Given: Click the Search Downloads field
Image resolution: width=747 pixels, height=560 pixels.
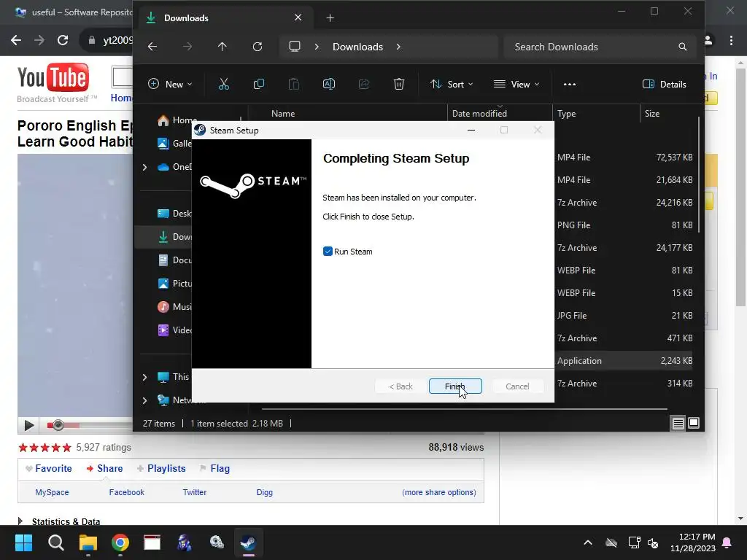Looking at the screenshot, I should pyautogui.click(x=600, y=47).
